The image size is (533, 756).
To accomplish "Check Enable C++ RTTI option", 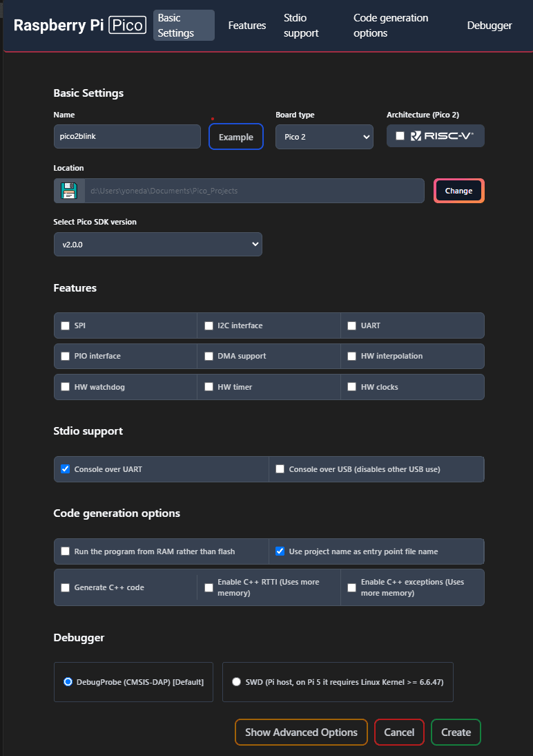I will [x=209, y=587].
